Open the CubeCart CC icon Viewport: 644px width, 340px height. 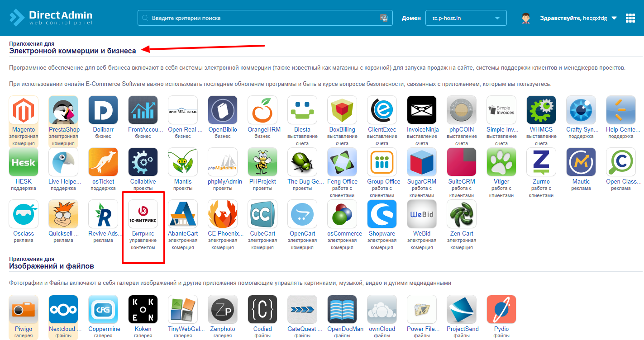tap(262, 214)
